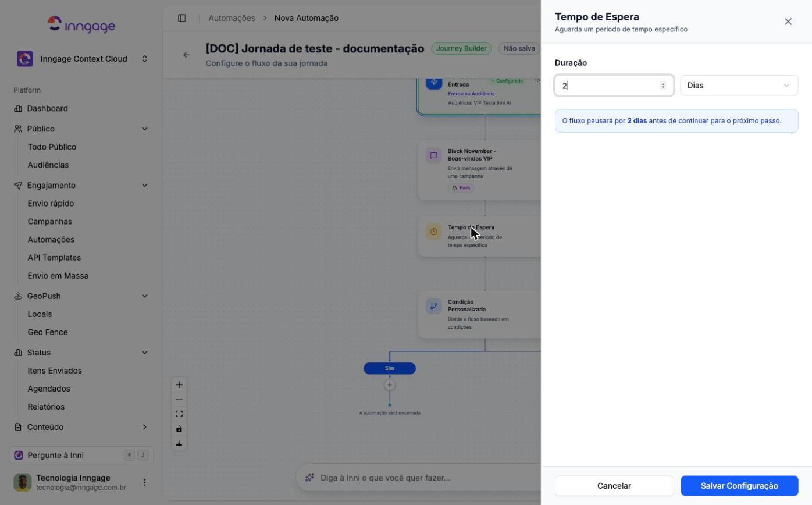
Task: Open Relatórios page
Action: point(46,406)
